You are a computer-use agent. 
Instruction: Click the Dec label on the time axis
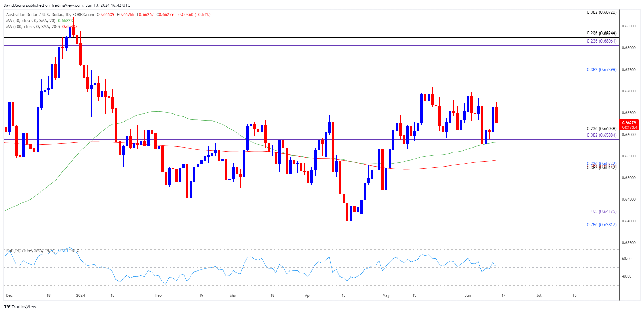coord(9,296)
